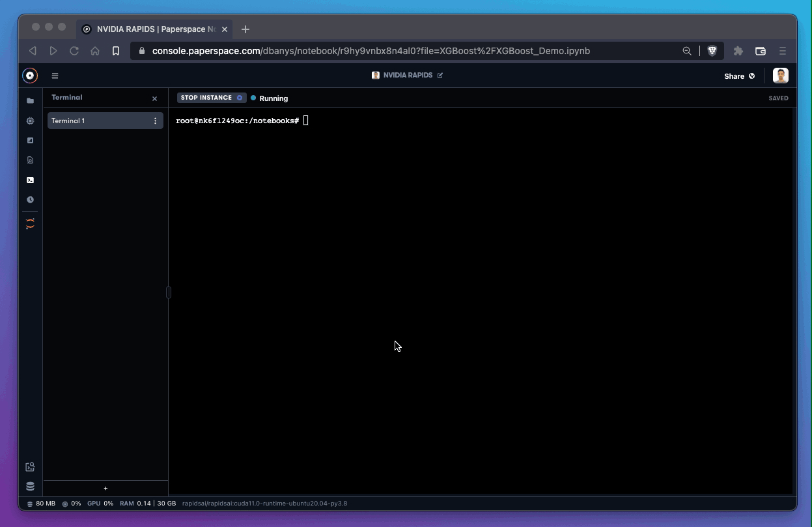
Task: Open the metrics bar chart sidebar icon
Action: 30,140
